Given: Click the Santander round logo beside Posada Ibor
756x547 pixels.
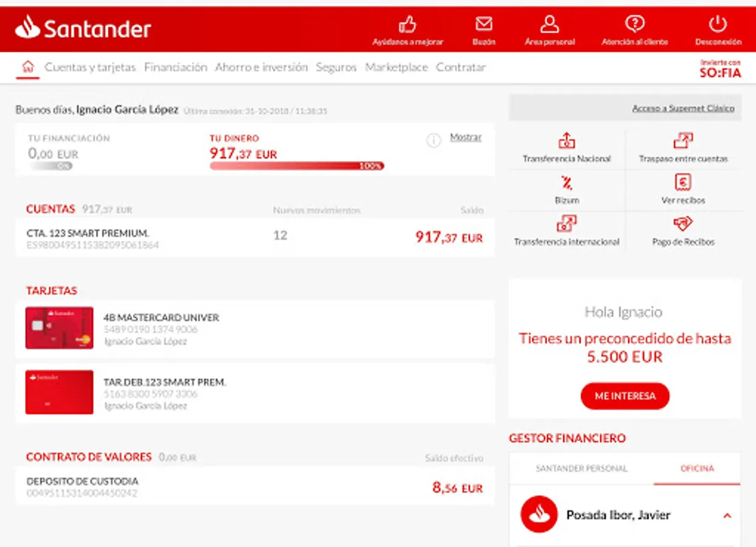Looking at the screenshot, I should [539, 514].
